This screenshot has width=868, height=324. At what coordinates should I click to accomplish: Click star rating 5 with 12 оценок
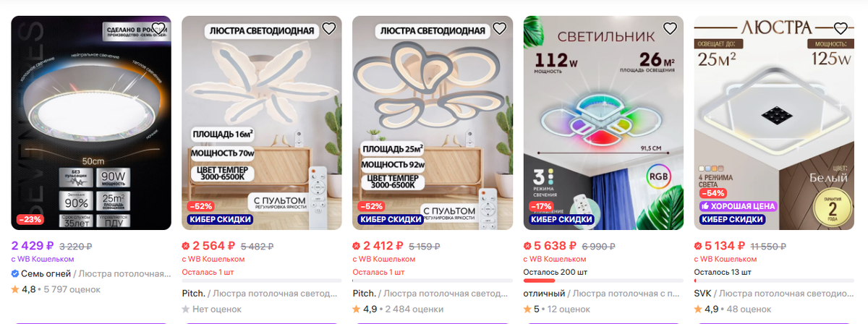558,309
